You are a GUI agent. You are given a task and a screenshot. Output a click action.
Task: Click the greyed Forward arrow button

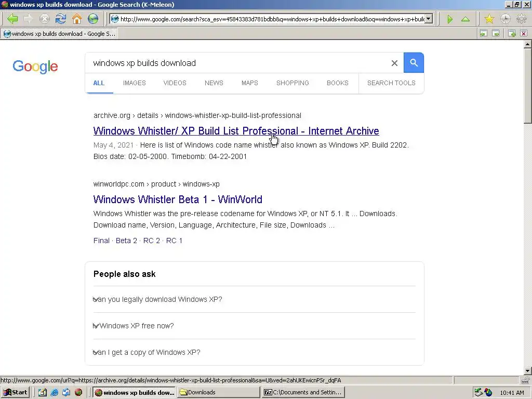pos(29,19)
